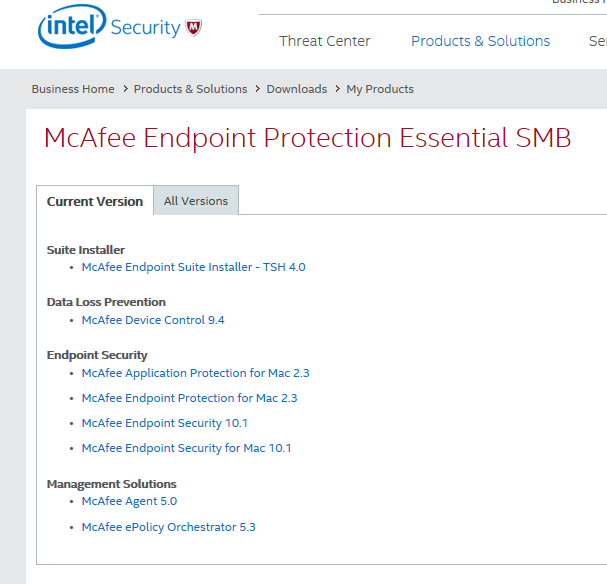607x584 pixels.
Task: Open the McAfee Endpoint Security 10.1 link
Action: pyautogui.click(x=165, y=423)
